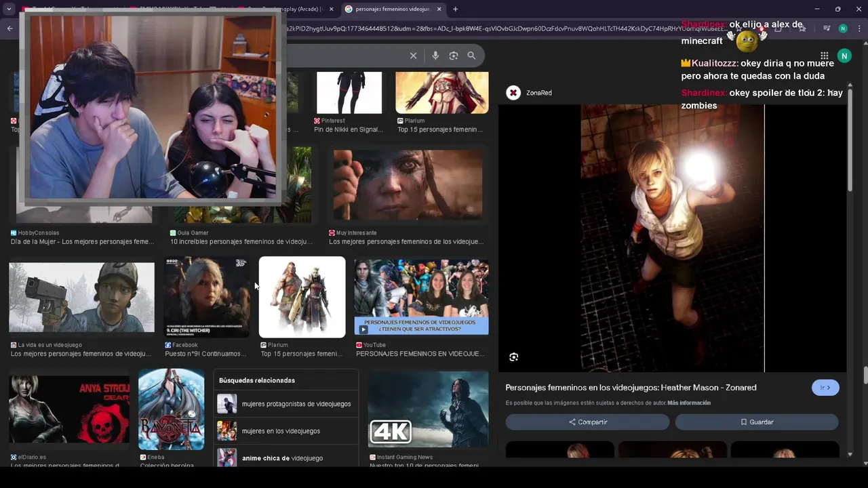This screenshot has width=868, height=488.
Task: Open 'Día de la Mujer' HobbyConsolas result
Action: [x=82, y=241]
